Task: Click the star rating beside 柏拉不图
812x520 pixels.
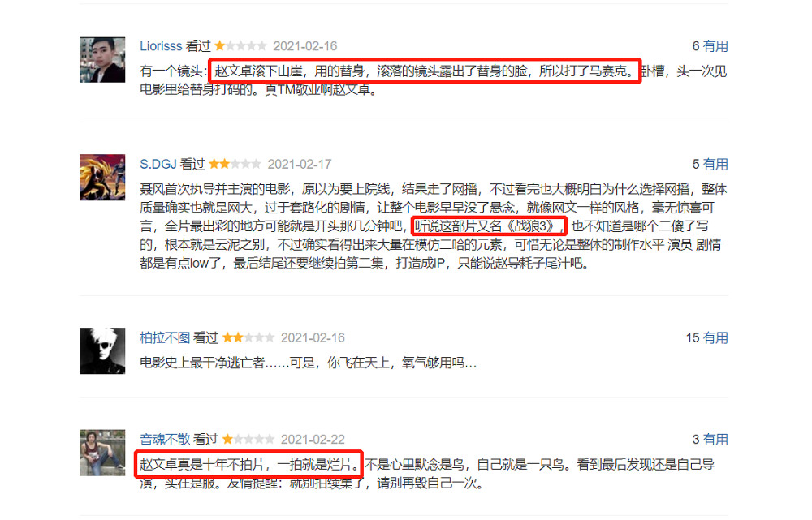Action: point(248,337)
